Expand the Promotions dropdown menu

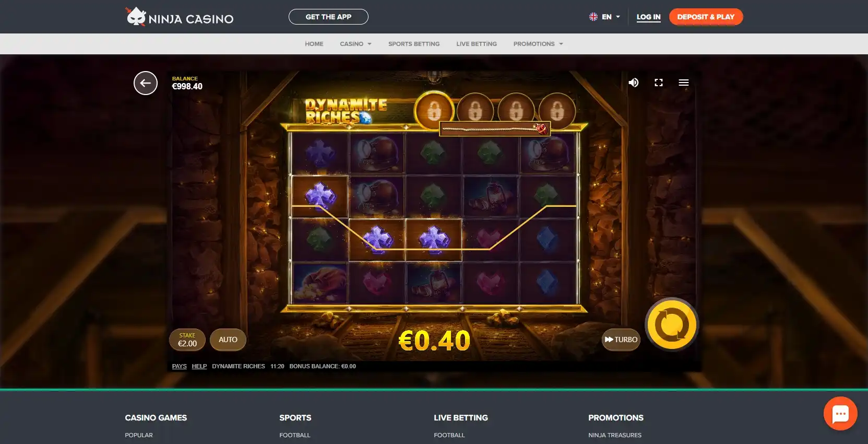538,44
